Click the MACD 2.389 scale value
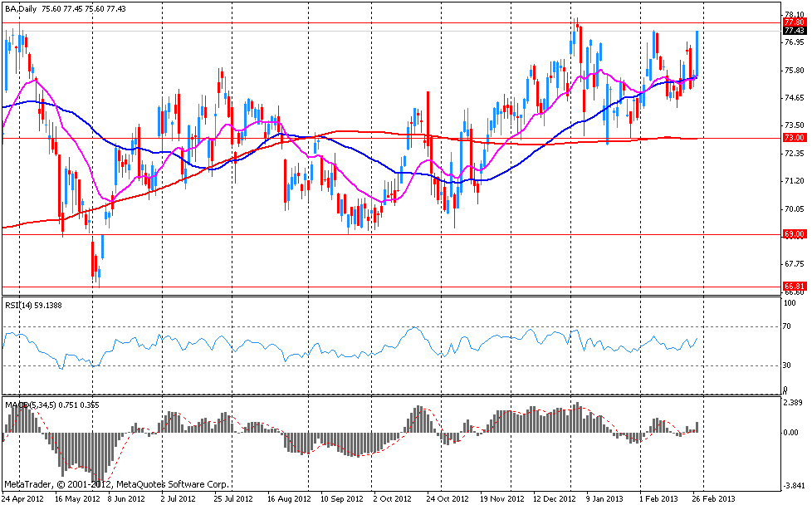The width and height of the screenshot is (812, 505). pyautogui.click(x=794, y=402)
